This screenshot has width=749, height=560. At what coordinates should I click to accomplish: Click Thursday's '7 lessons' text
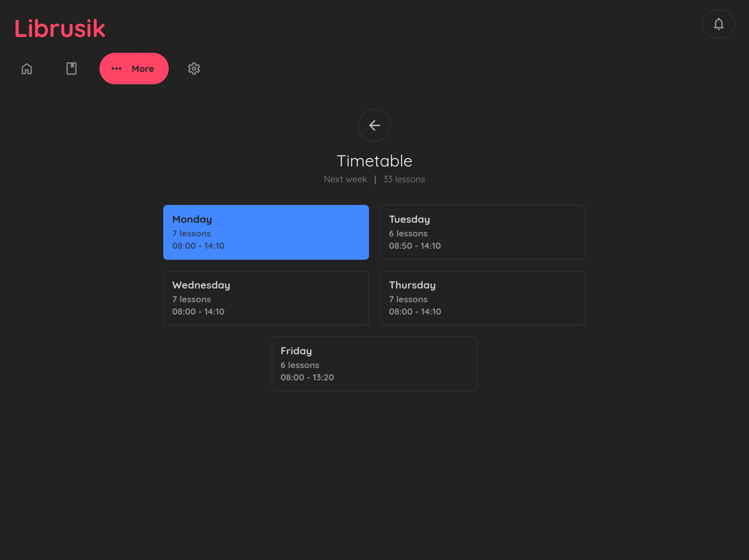tap(408, 299)
